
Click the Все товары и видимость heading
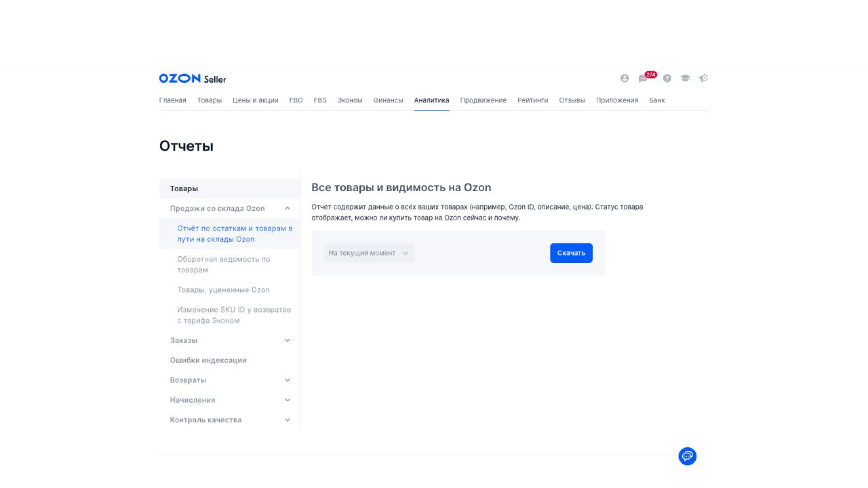(x=401, y=188)
